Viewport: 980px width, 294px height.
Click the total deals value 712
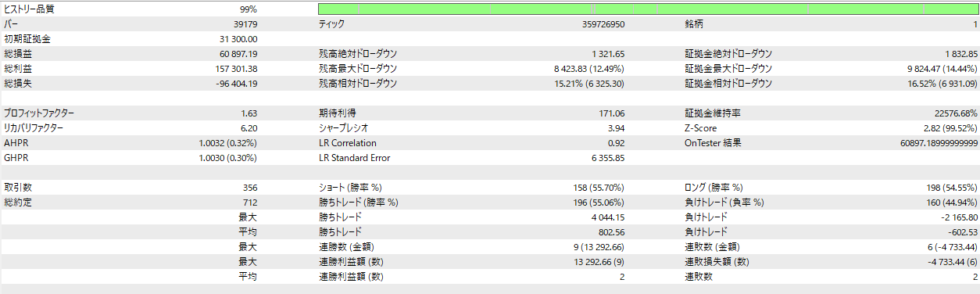point(250,203)
